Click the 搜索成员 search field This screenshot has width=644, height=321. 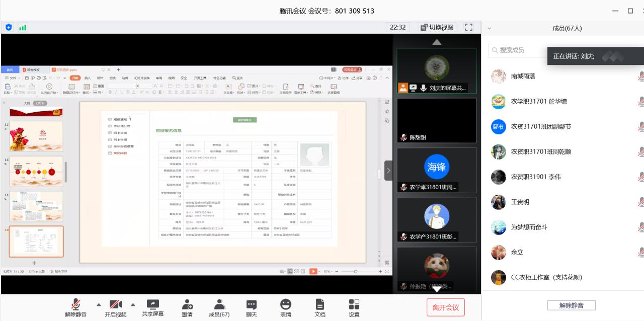click(x=518, y=50)
